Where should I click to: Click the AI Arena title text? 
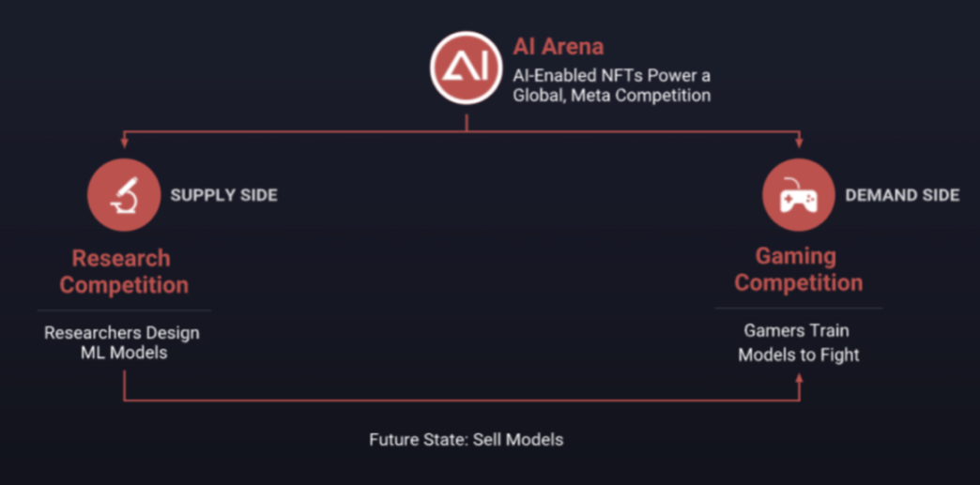click(x=558, y=47)
